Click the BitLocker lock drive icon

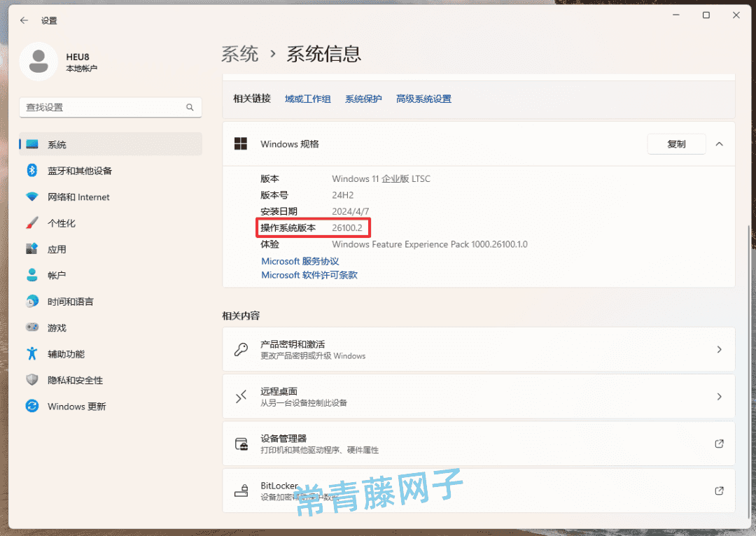click(x=241, y=491)
